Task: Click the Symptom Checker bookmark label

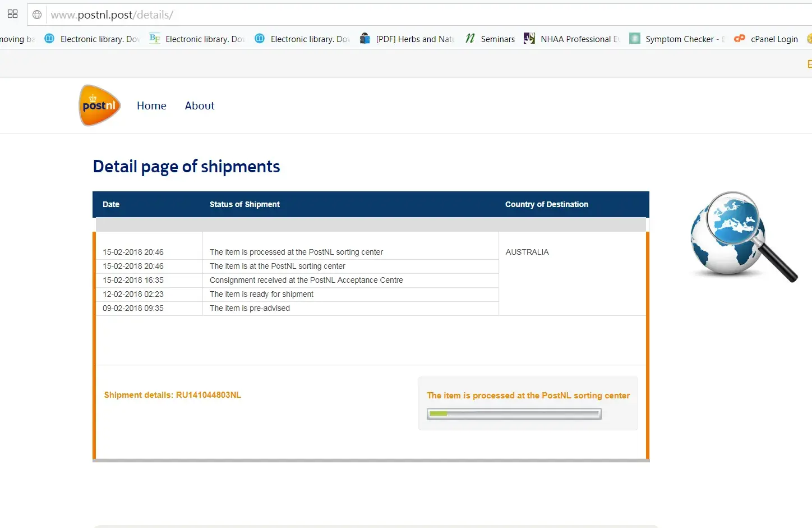Action: (685, 39)
